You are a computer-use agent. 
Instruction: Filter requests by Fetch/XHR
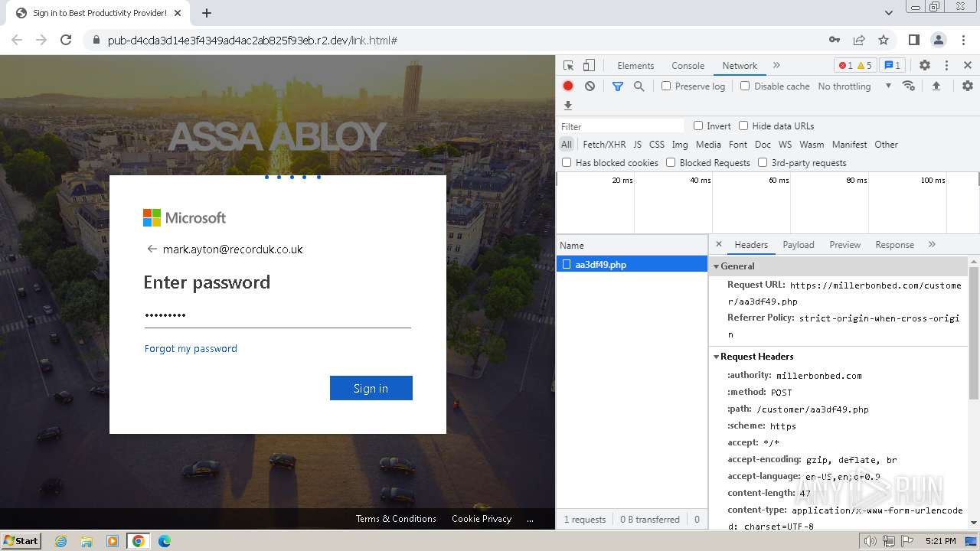604,144
